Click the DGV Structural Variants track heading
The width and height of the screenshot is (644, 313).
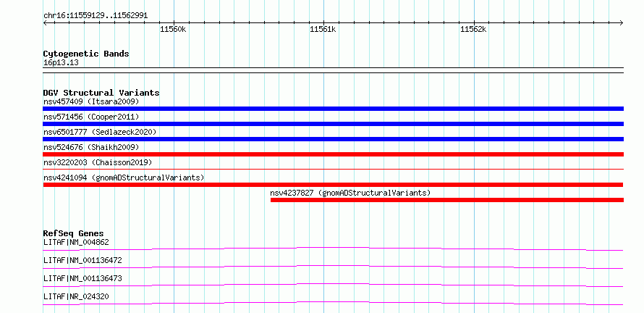(x=101, y=93)
